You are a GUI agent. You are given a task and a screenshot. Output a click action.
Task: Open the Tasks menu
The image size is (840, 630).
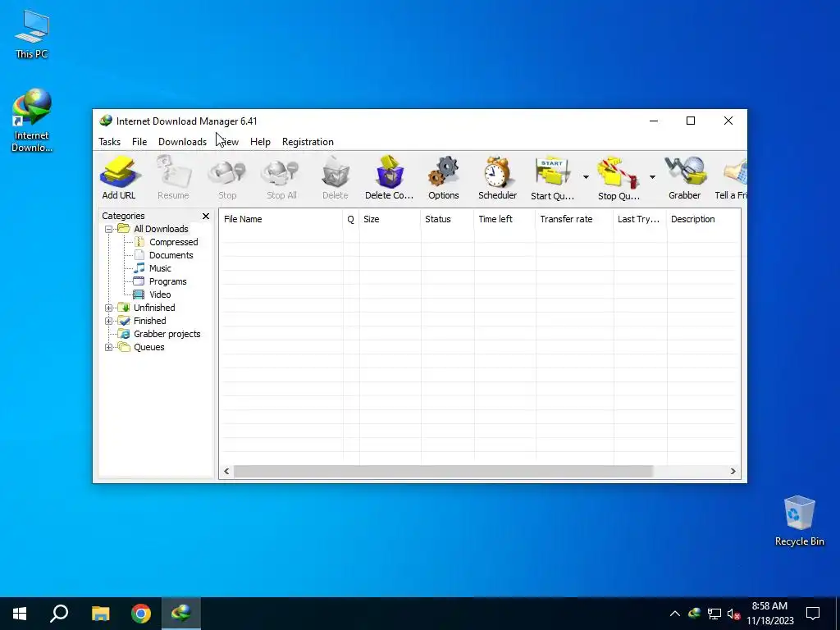pyautogui.click(x=109, y=142)
